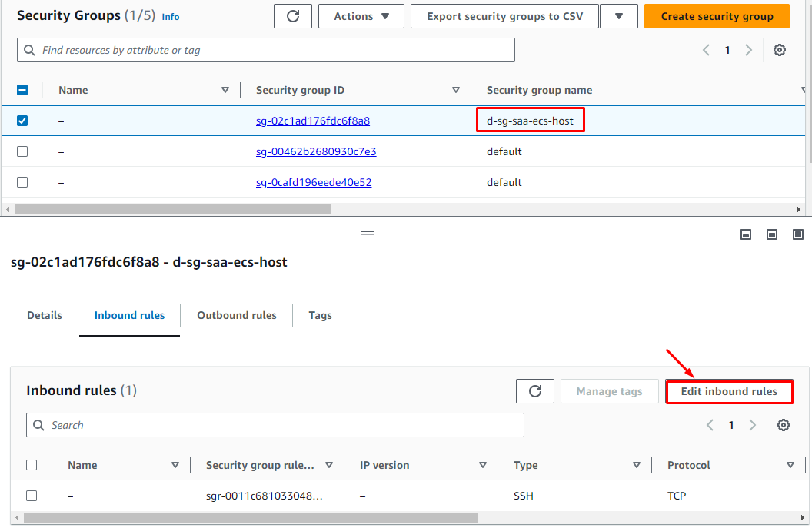
Task: Switch to the Outbound rules tab
Action: coord(237,315)
